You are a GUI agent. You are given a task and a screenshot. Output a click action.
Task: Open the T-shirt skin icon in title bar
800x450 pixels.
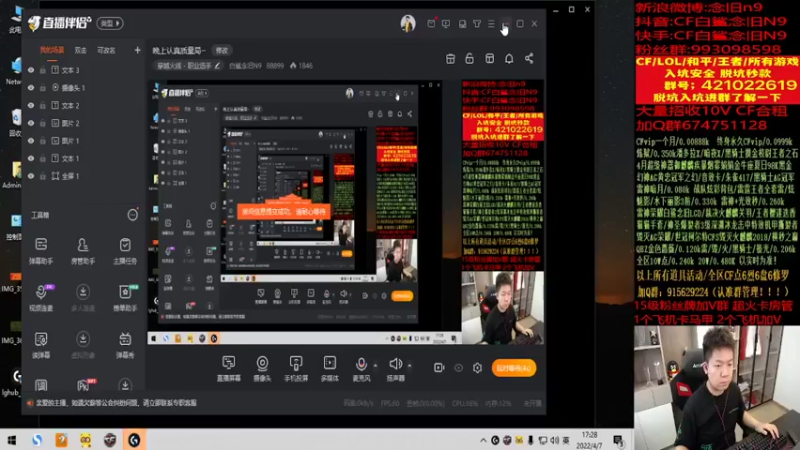[x=477, y=23]
